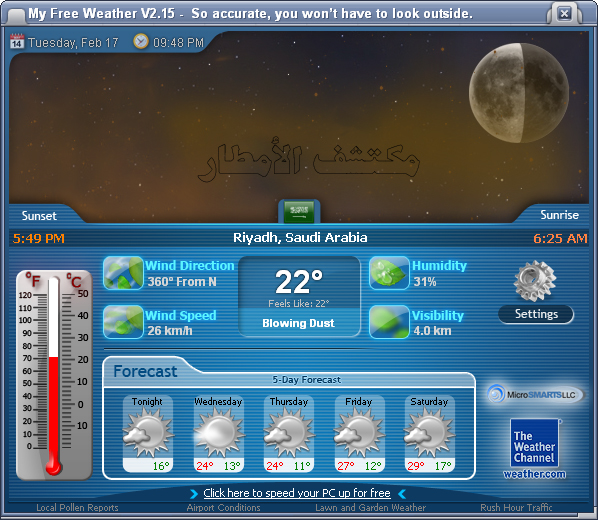Click the speed up your PC link

(x=297, y=493)
